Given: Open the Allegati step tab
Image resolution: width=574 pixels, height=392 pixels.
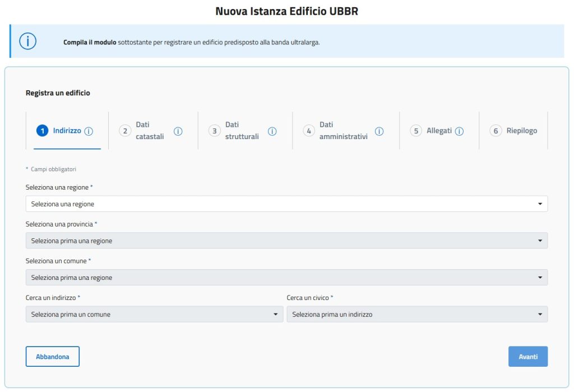Looking at the screenshot, I should tap(438, 131).
